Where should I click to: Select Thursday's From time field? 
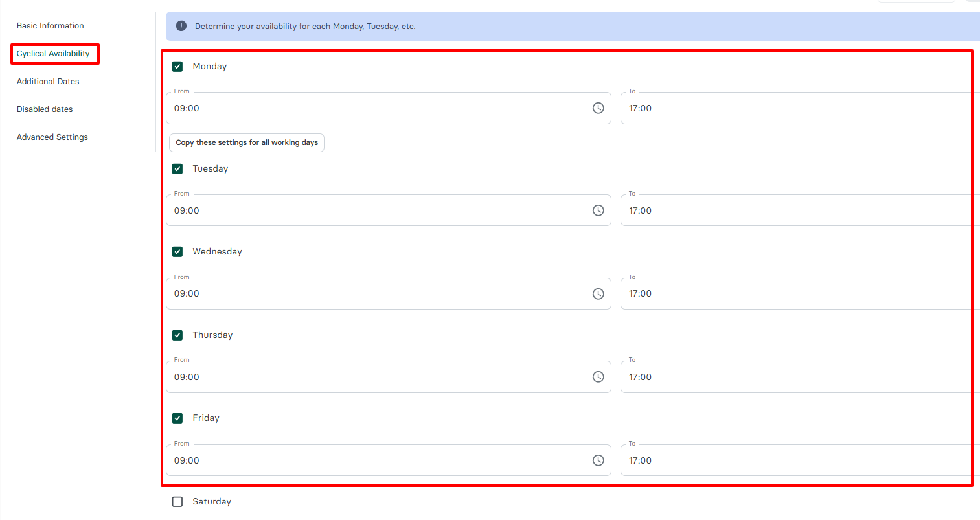[356, 376]
